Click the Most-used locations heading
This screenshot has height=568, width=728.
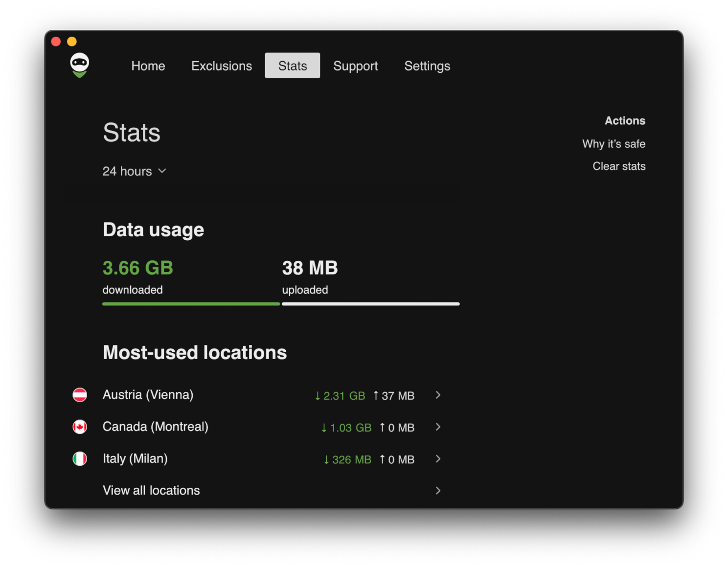coord(195,353)
